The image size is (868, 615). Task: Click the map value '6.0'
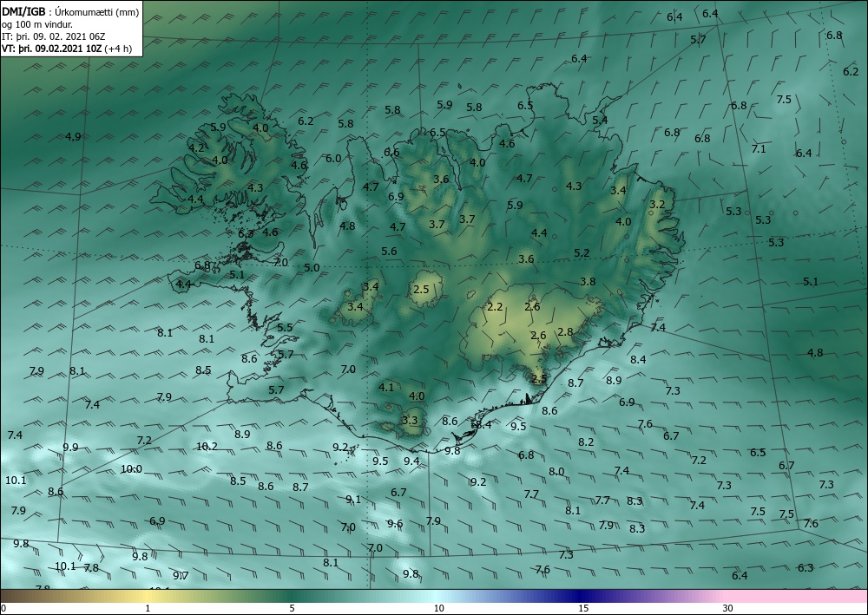(333, 158)
